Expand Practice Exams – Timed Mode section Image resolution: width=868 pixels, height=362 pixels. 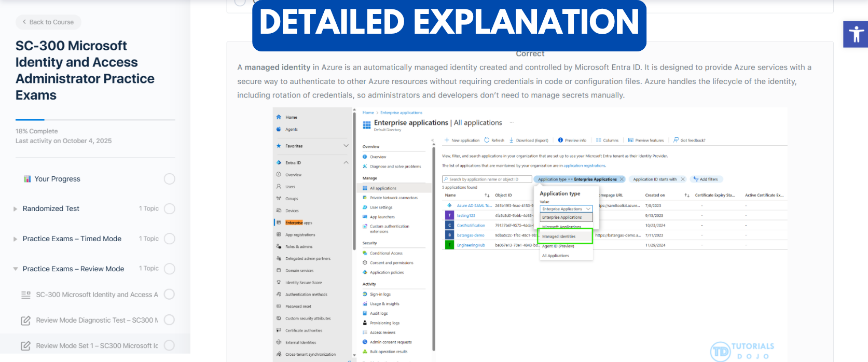coord(16,239)
